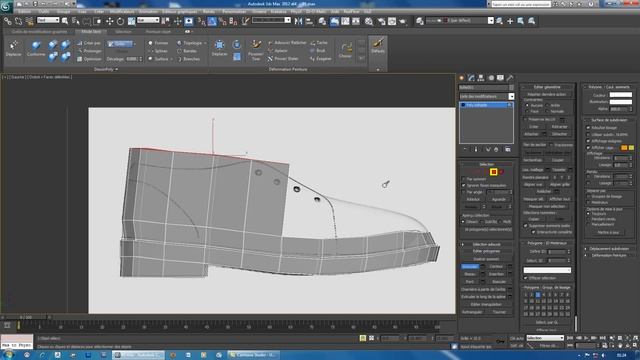Select Polygon sub-object level icon
Viewport: 640px width, 360px height.
(493, 172)
